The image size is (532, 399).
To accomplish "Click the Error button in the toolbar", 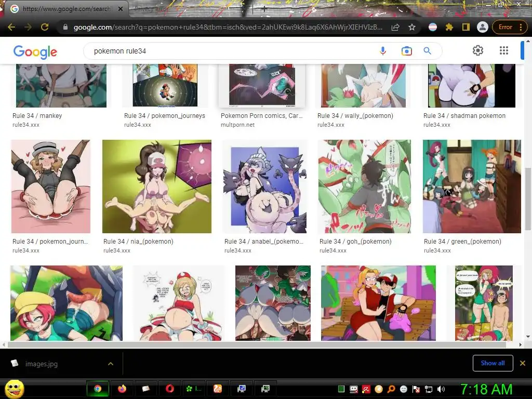I will pos(505,27).
